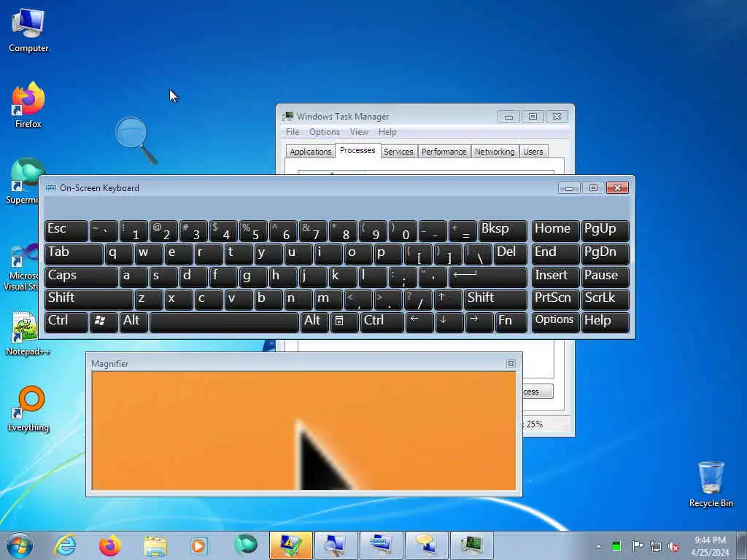The image size is (747, 560).
Task: Click the Del key
Action: tap(510, 254)
